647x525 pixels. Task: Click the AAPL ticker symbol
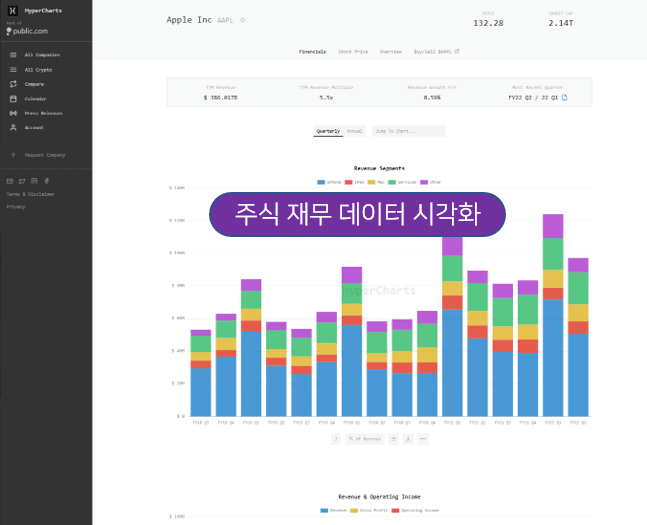click(225, 20)
